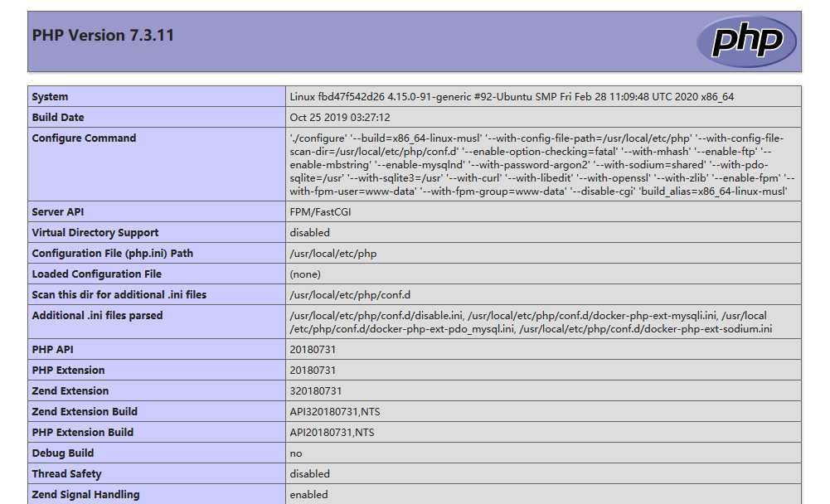The image size is (830, 504).
Task: Click Scan this dir for additional .ini files
Action: 119,294
